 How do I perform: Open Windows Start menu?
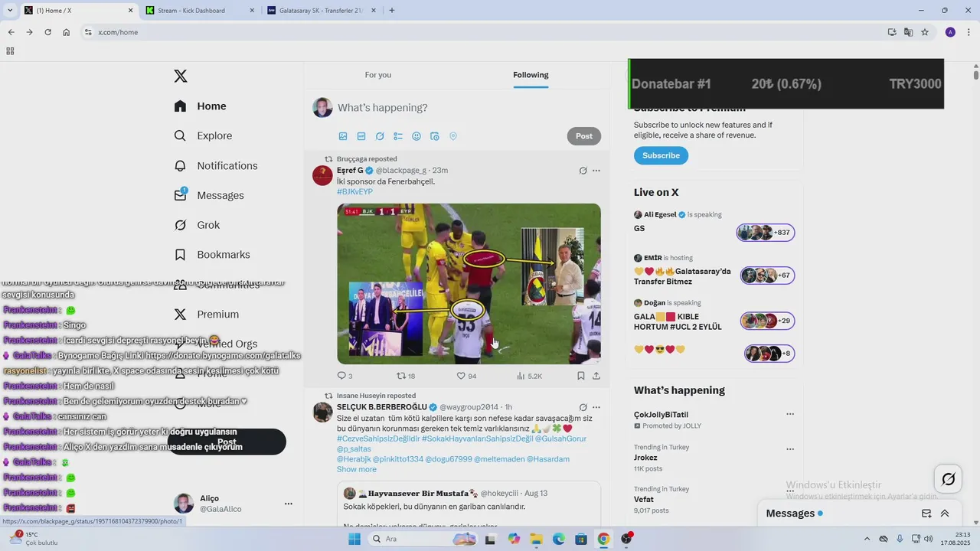click(x=354, y=539)
